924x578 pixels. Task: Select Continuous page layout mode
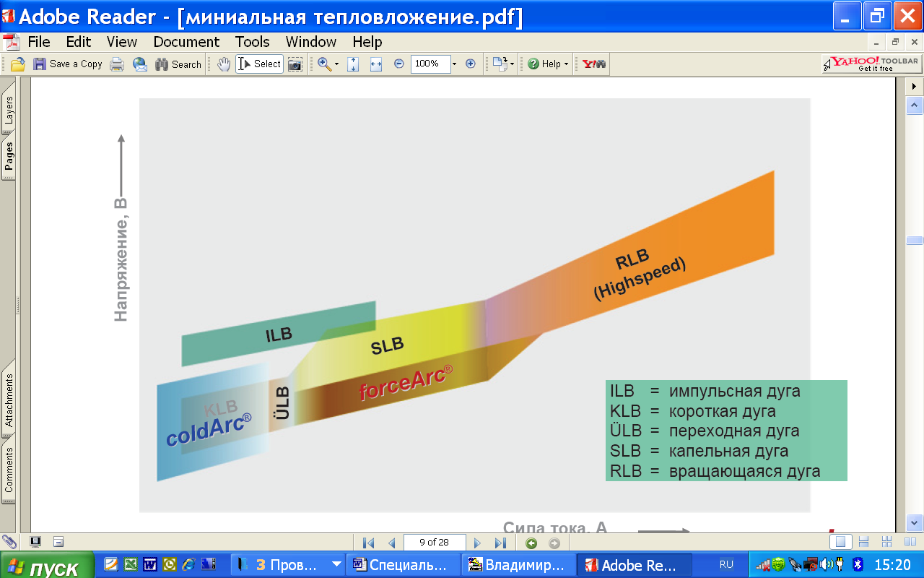point(863,542)
